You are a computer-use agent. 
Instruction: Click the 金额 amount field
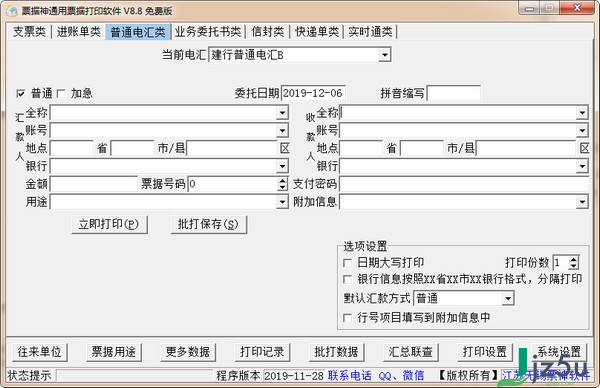(94, 184)
